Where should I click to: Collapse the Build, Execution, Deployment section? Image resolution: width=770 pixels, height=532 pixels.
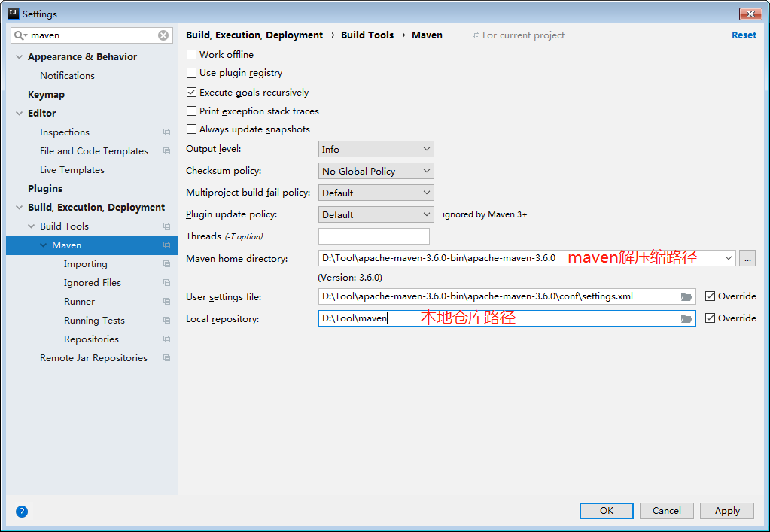(18, 207)
